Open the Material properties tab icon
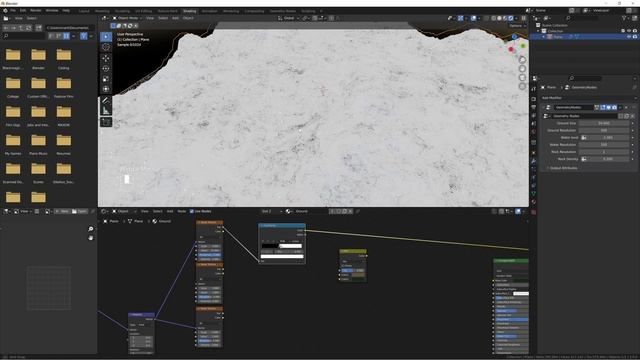 pos(533,202)
